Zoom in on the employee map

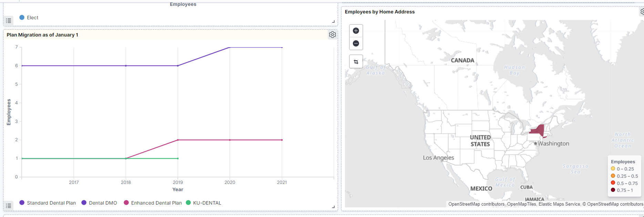point(356,31)
